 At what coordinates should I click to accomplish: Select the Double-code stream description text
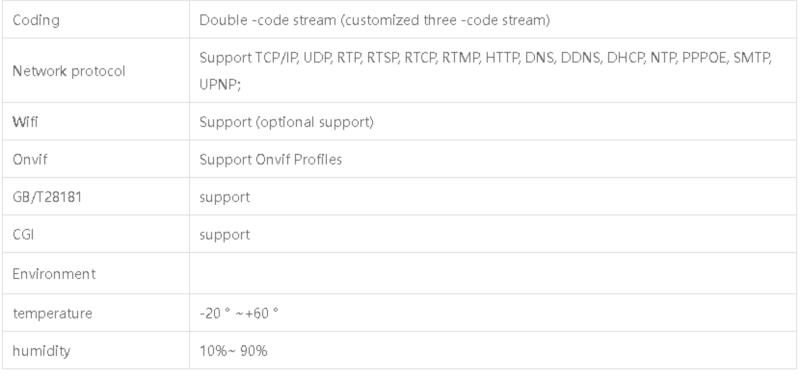[374, 20]
